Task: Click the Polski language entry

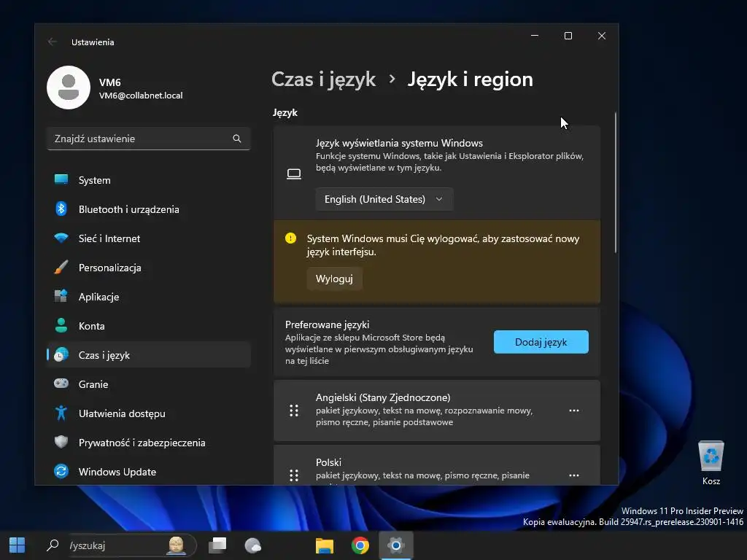Action: pos(437,465)
